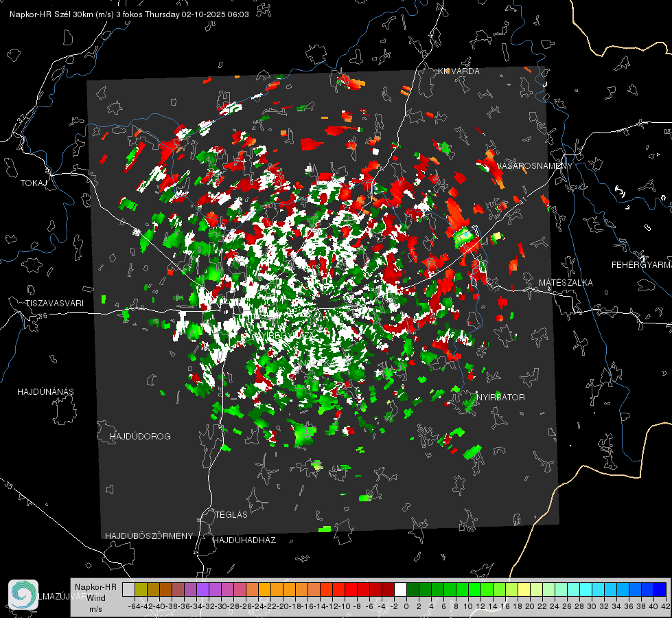672x618 pixels.
Task: Select the FEHÉRGYARMAT town label
Action: (641, 264)
